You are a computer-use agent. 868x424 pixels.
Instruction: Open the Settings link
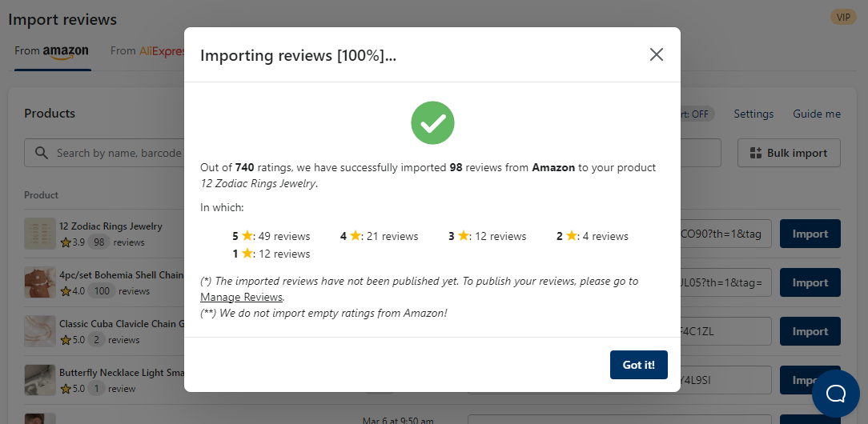coord(753,114)
